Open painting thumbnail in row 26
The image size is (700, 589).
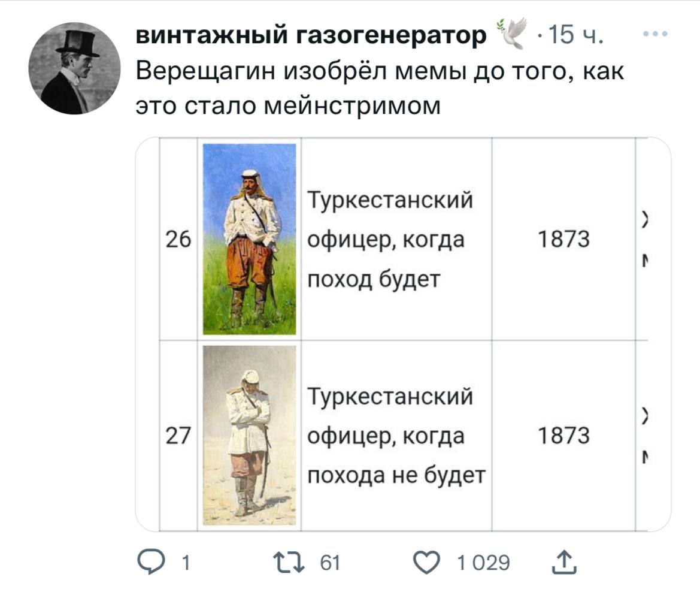pos(249,239)
